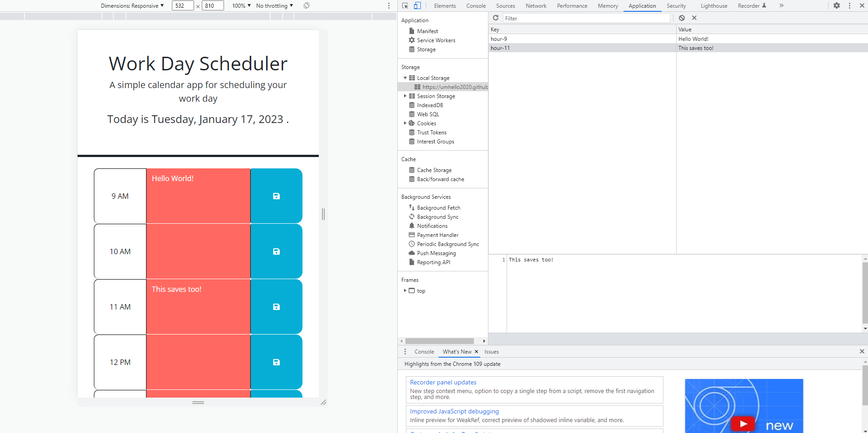Open Service Workers section

pyautogui.click(x=436, y=40)
